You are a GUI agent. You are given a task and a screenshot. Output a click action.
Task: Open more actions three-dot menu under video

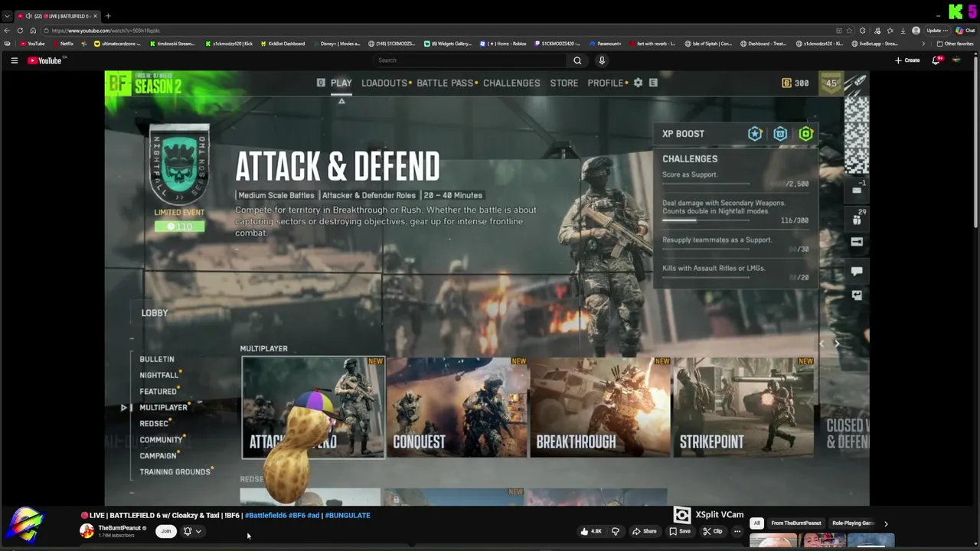pos(737,531)
